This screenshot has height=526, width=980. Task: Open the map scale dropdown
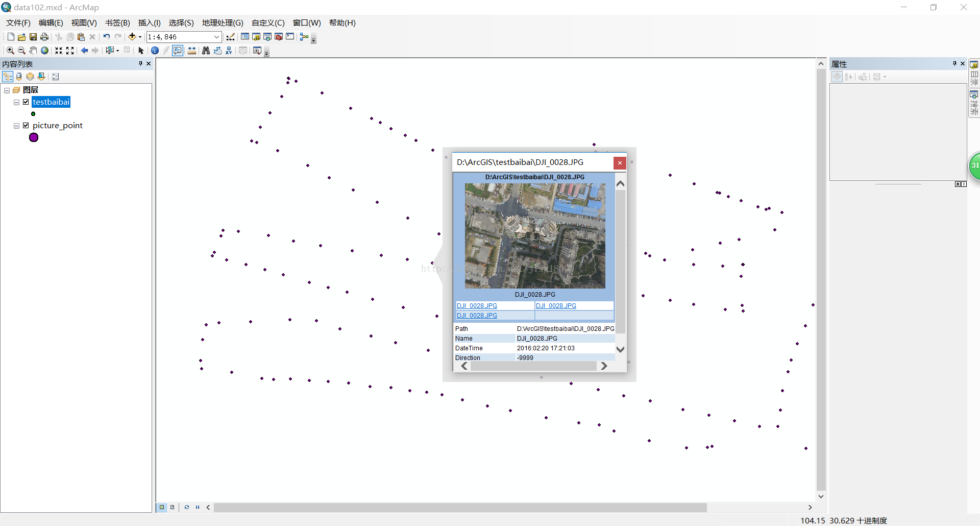[x=216, y=37]
